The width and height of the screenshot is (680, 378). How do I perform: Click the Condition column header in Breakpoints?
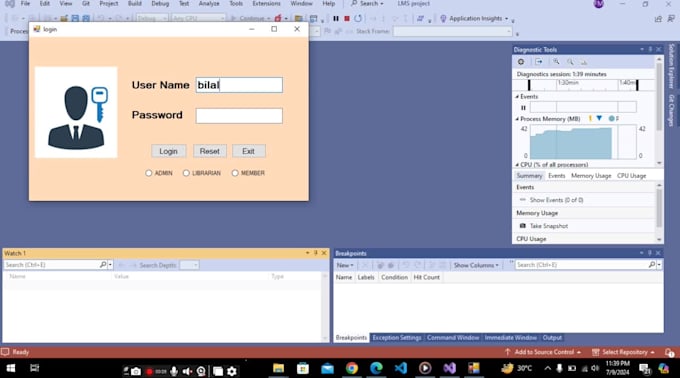pyautogui.click(x=394, y=277)
